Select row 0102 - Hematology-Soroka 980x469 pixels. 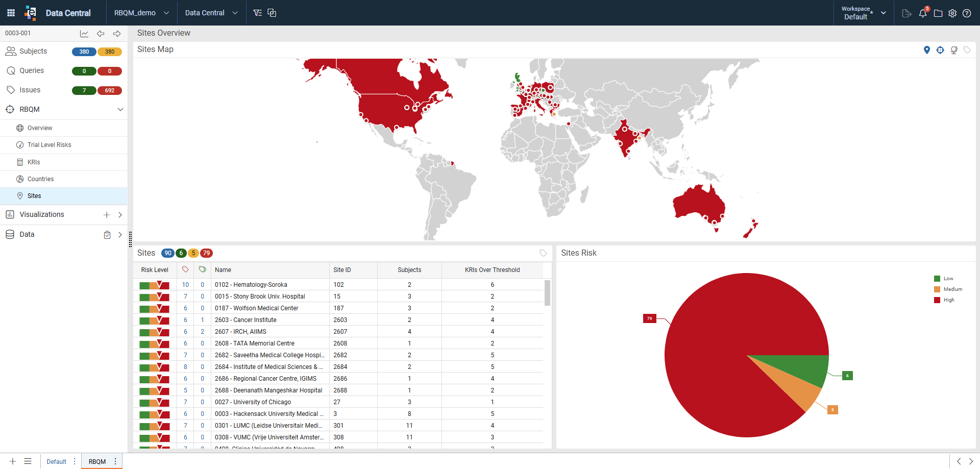click(x=338, y=285)
